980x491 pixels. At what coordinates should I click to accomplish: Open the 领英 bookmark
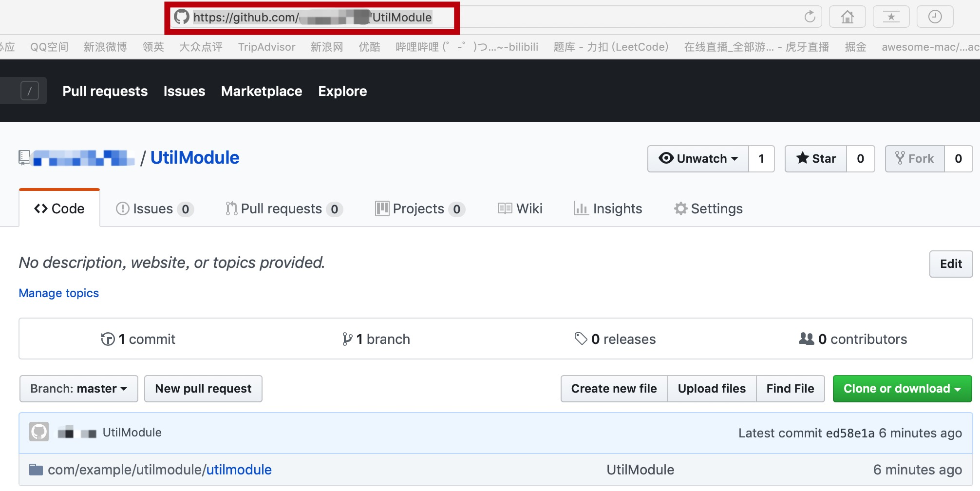(153, 47)
